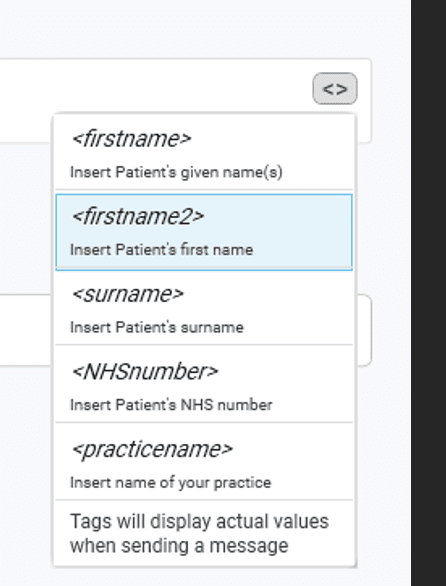
Task: Choose the highlighted <firstname2> tag
Action: tap(204, 231)
